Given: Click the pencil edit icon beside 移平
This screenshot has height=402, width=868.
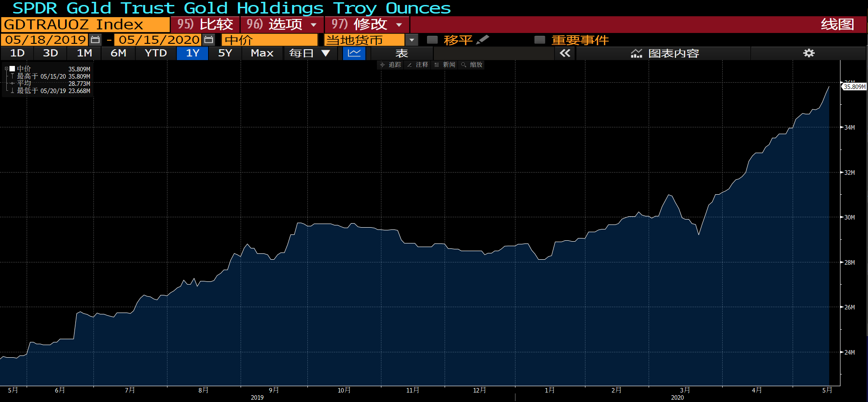Looking at the screenshot, I should coord(483,40).
